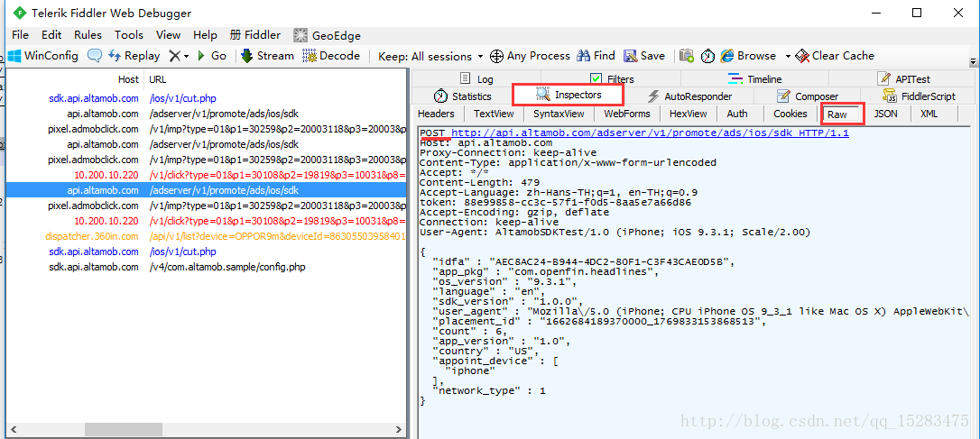This screenshot has height=439, width=980.
Task: Open the Remove (X) dropdown
Action: point(178,56)
